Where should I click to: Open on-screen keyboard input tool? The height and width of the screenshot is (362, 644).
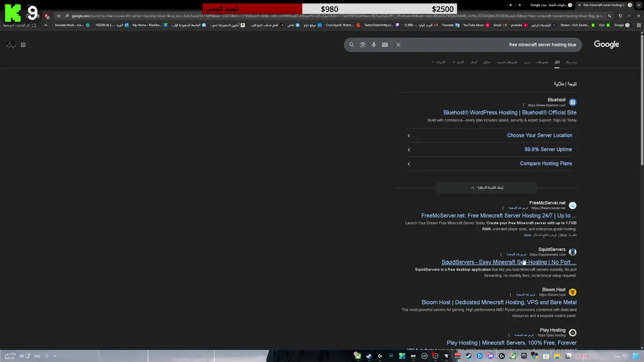coord(385,45)
